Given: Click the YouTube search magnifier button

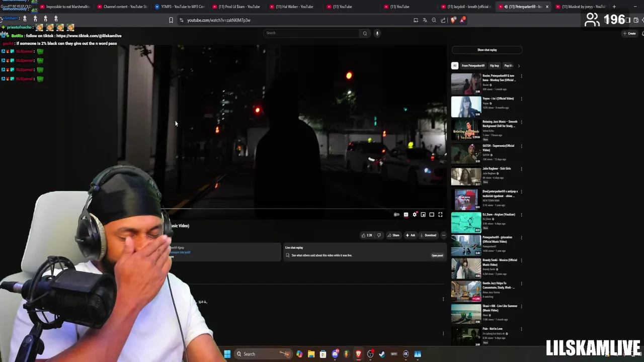Looking at the screenshot, I should 365,33.
